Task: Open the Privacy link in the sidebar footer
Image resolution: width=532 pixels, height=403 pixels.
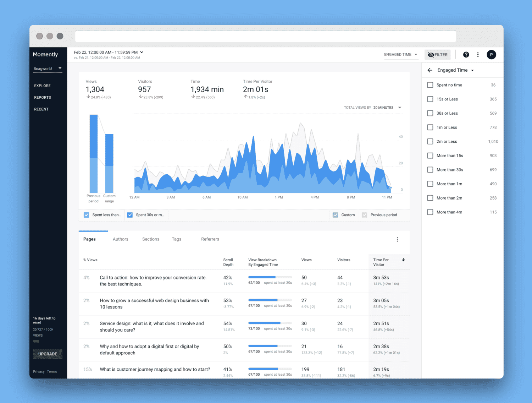Action: pos(39,371)
